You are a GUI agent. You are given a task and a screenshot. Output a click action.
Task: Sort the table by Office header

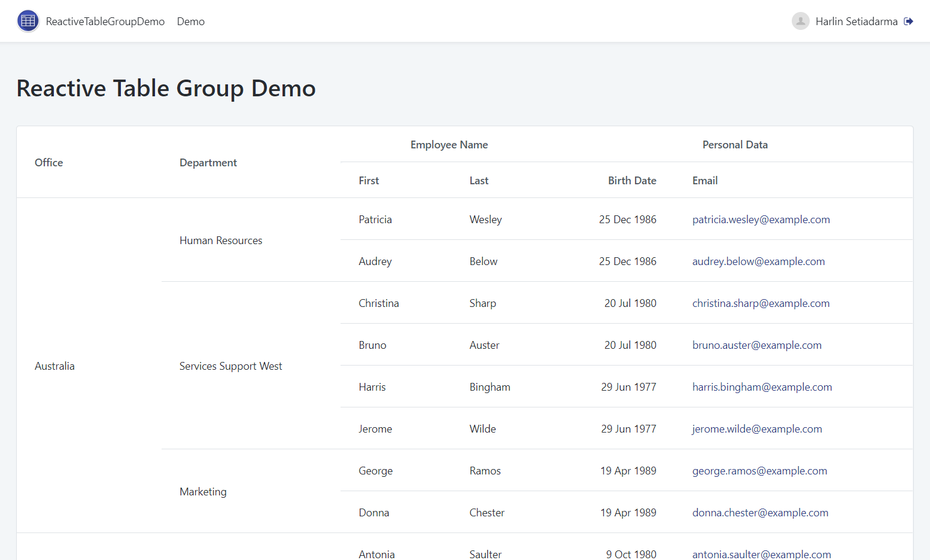point(48,162)
